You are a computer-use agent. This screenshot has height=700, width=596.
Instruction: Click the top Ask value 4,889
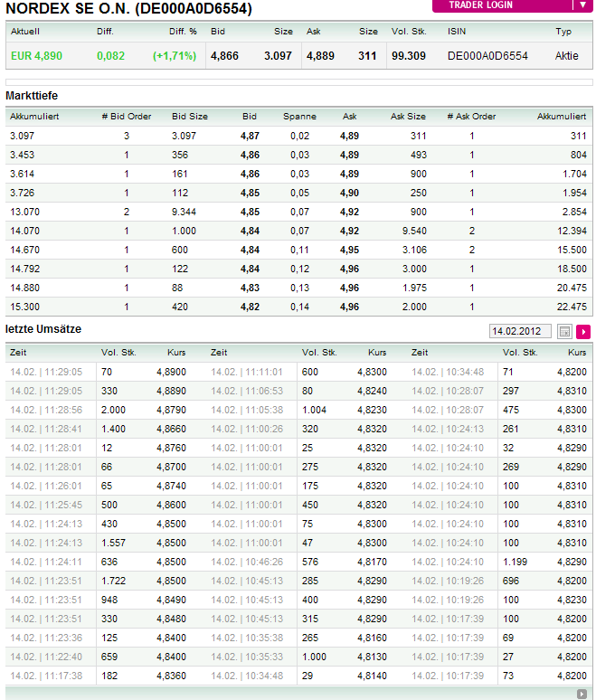coord(320,56)
